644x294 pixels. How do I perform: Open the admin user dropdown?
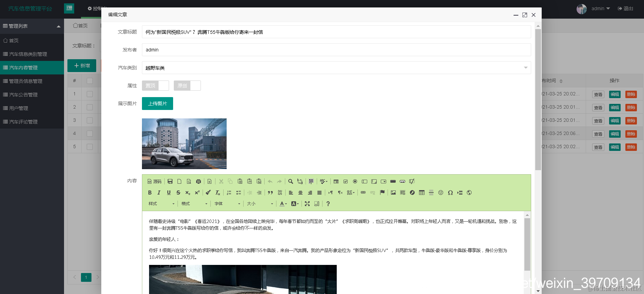click(601, 8)
